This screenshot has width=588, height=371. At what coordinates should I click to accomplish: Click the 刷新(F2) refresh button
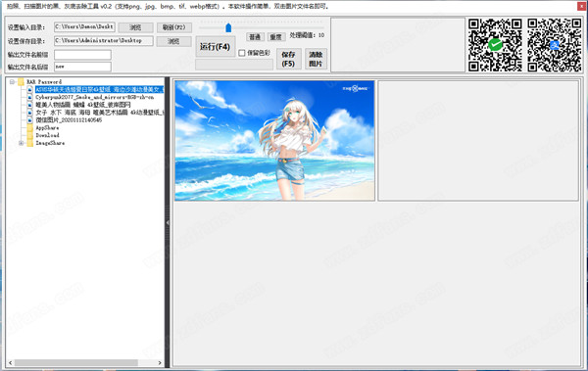coord(174,27)
